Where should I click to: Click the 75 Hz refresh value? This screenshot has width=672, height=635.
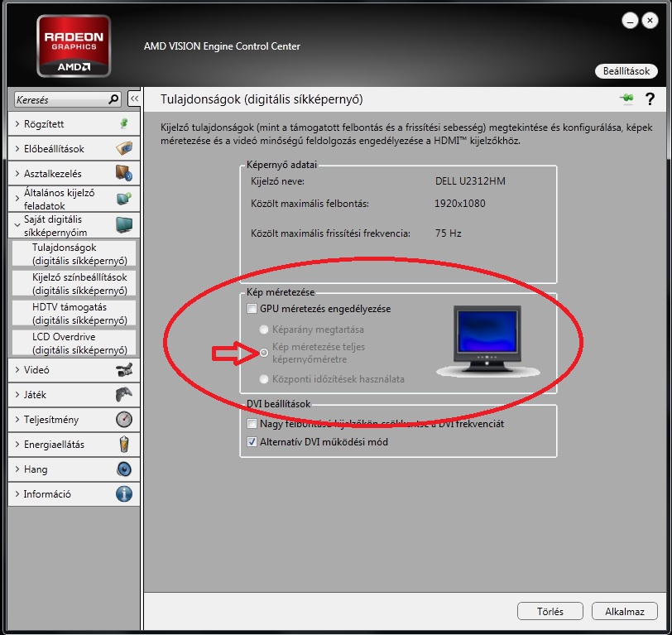coord(448,233)
